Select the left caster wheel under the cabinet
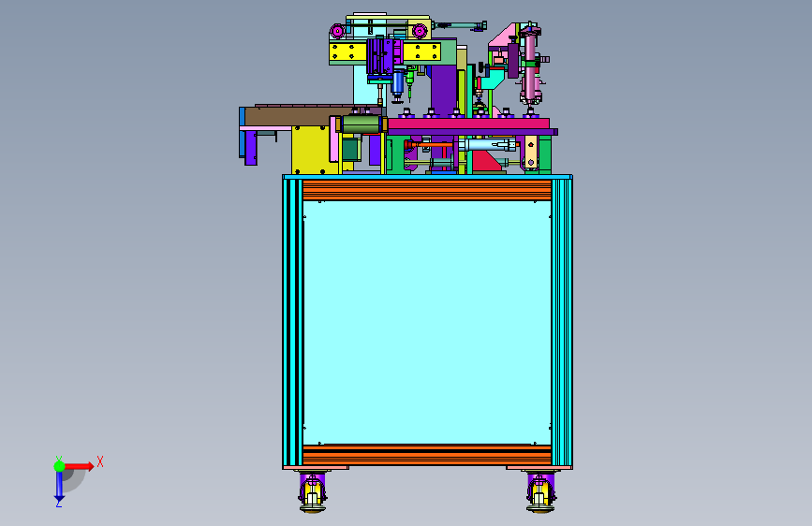Screen dimensions: 812x526 (x=312, y=491)
